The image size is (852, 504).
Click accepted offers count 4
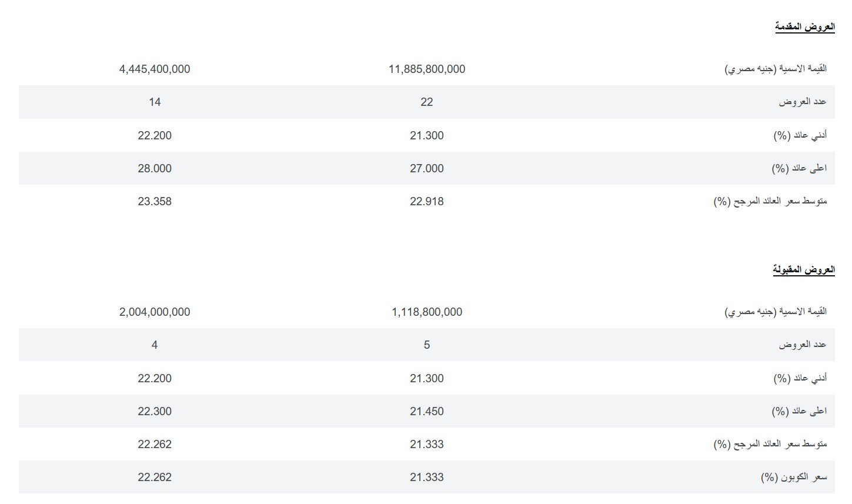tap(155, 345)
